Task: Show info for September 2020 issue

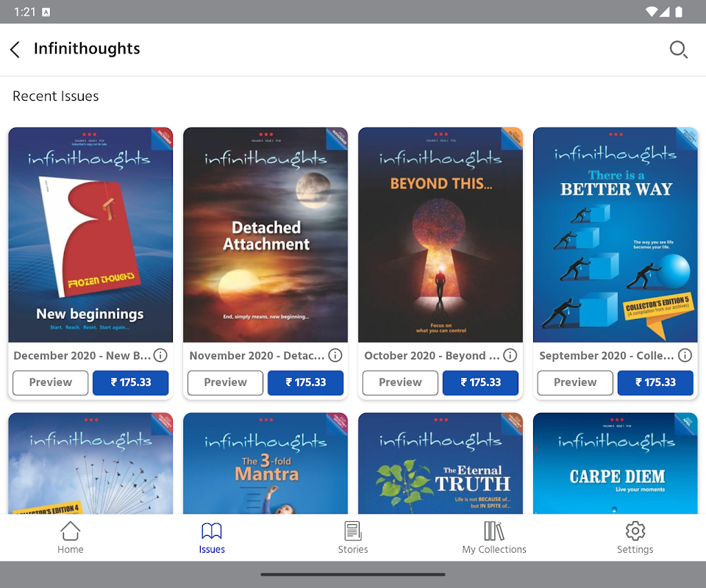Action: 685,356
